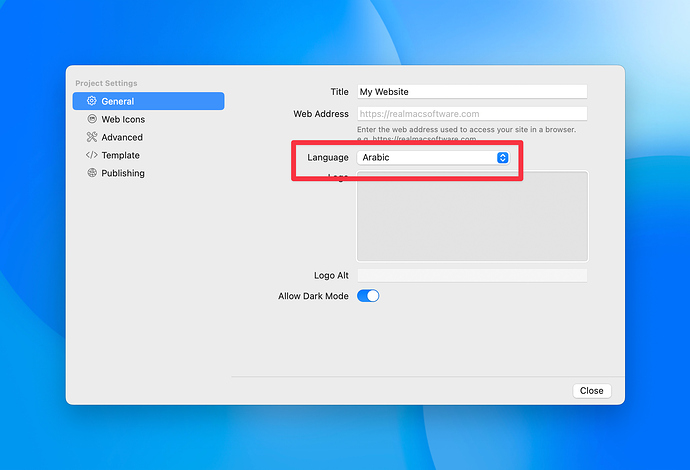690x470 pixels.
Task: Click inside the Logo Alt text field
Action: pyautogui.click(x=472, y=275)
